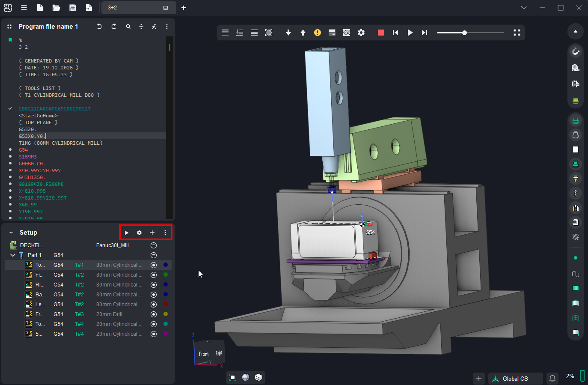Click the notification bell icon
The image size is (588, 385).
(552, 379)
